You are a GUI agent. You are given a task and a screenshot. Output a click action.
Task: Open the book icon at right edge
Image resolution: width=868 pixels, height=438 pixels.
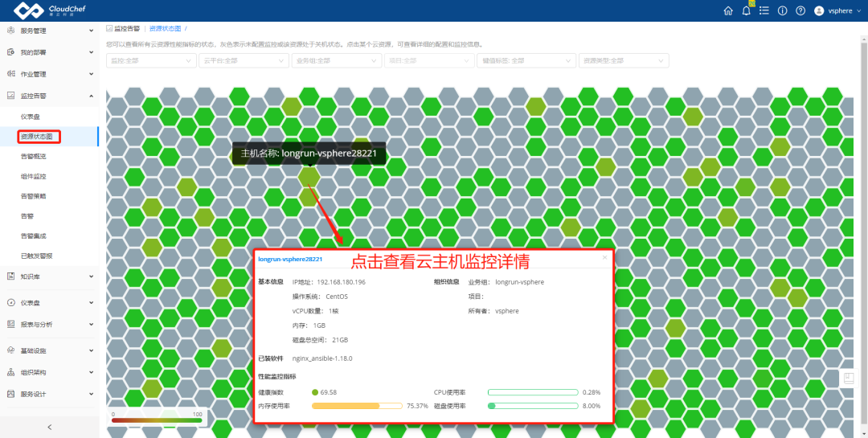pyautogui.click(x=848, y=379)
